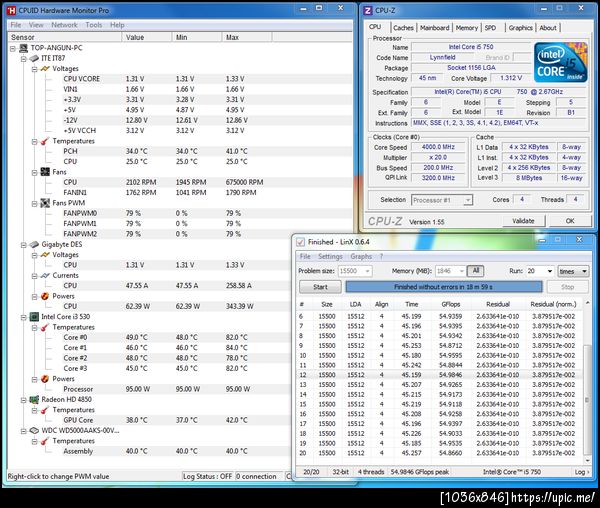600x508 pixels.
Task: Collapse the ITE IT87 tree node
Action: 22,58
